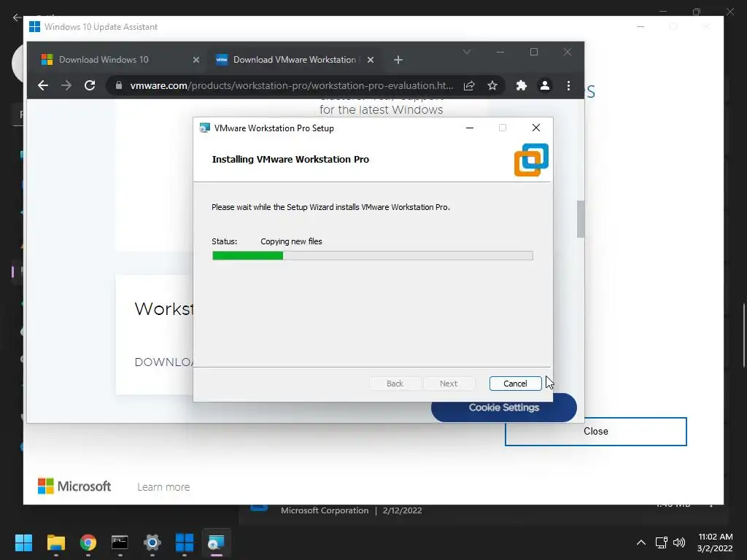Open Google Chrome from taskbar
Screen dimensions: 747x560
tap(88, 542)
